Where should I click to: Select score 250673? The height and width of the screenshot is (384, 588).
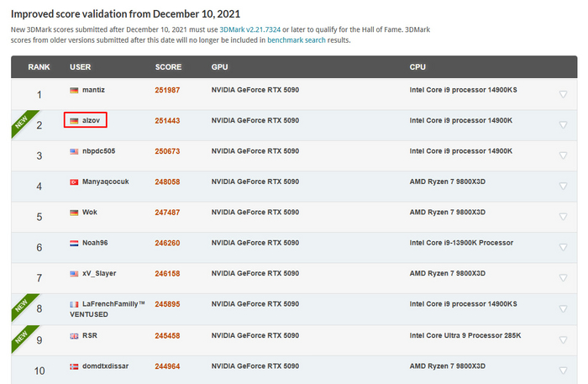[x=167, y=151]
